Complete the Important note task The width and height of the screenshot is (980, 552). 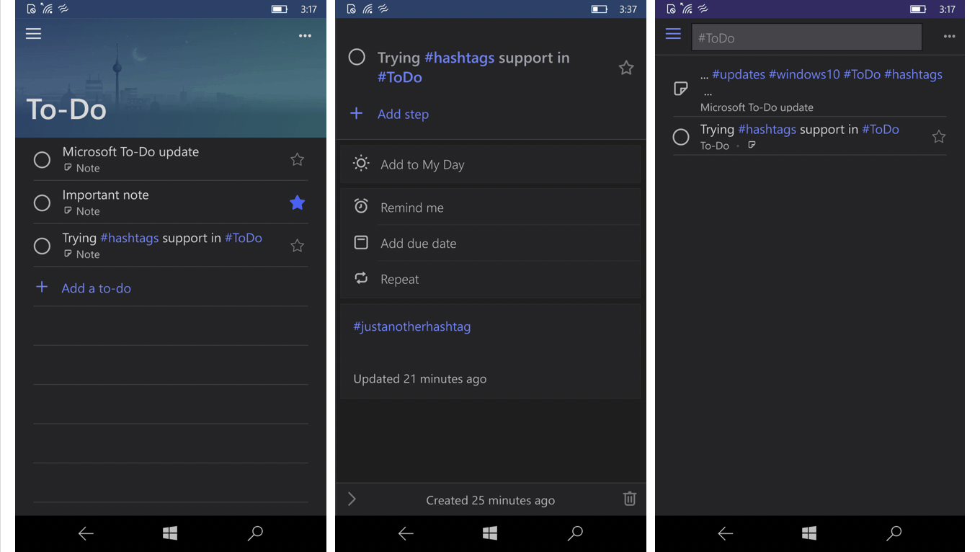pyautogui.click(x=43, y=203)
